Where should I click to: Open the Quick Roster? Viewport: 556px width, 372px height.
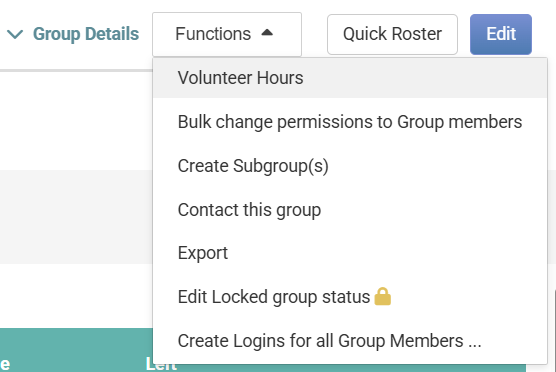tap(392, 34)
